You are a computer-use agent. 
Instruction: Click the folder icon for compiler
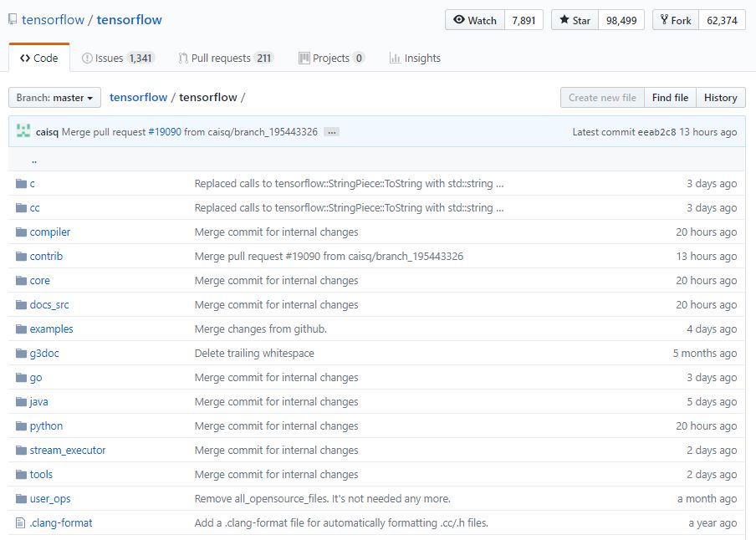tap(21, 232)
